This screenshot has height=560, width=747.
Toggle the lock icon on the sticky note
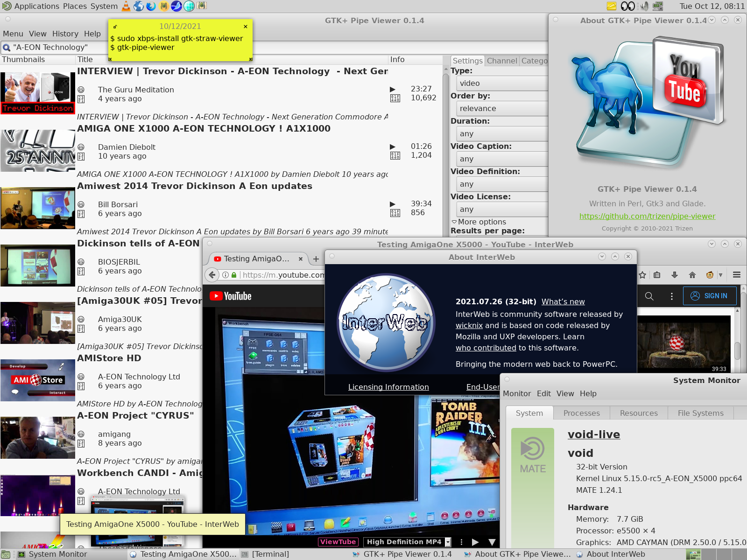click(x=115, y=27)
